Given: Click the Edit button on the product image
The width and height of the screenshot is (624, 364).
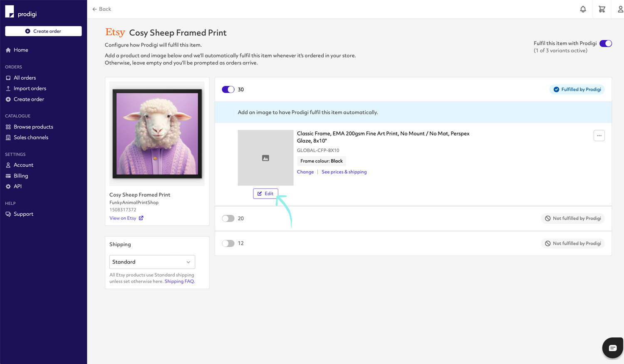Looking at the screenshot, I should coord(265,193).
